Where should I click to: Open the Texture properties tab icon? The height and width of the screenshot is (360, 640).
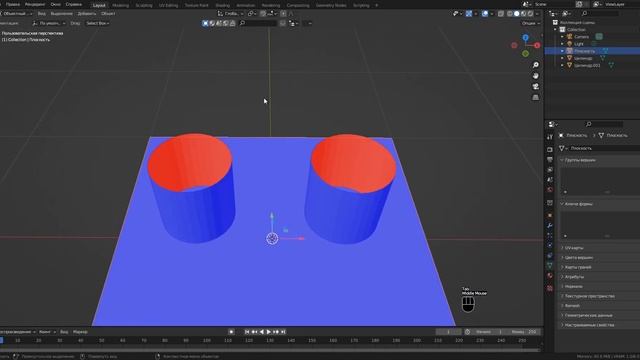pos(550,288)
